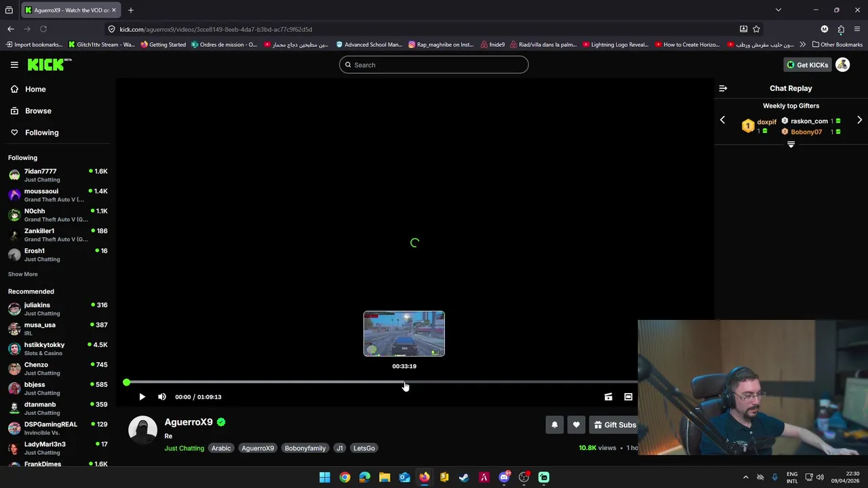Select the Arabic tag
The width and height of the screenshot is (868, 488).
pos(221,448)
